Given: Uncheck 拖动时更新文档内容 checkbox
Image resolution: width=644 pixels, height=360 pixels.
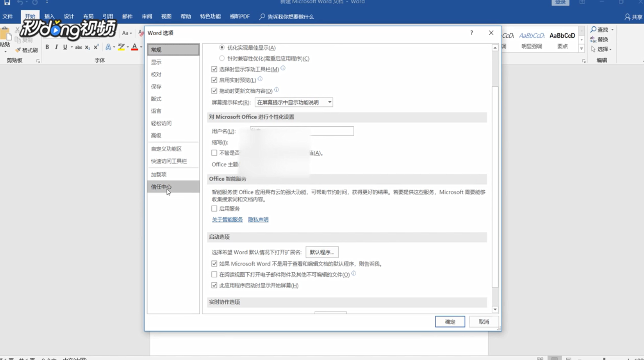Looking at the screenshot, I should 214,91.
